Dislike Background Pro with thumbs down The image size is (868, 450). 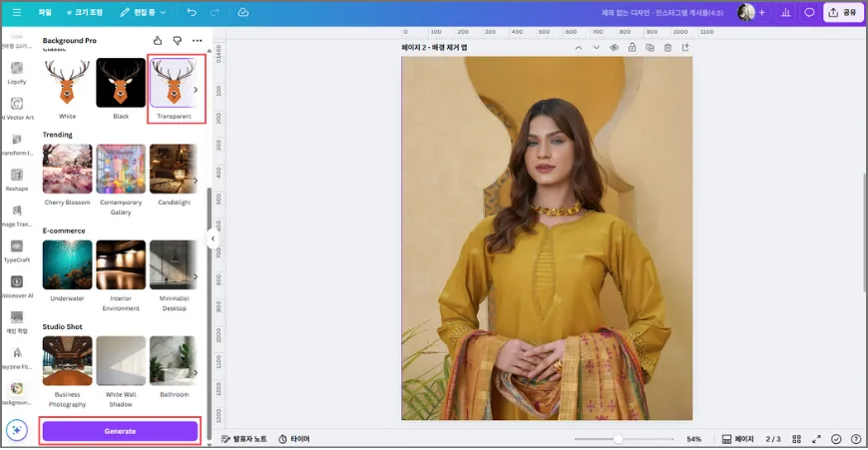(178, 40)
